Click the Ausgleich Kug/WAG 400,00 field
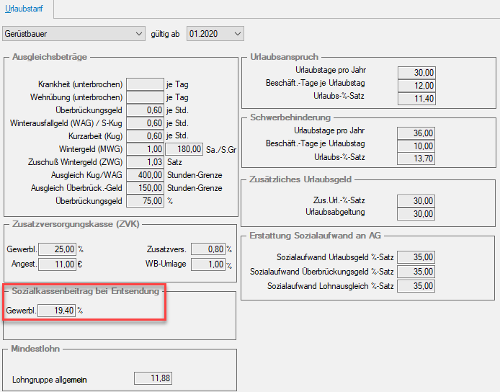This screenshot has width=500, height=392. (145, 175)
